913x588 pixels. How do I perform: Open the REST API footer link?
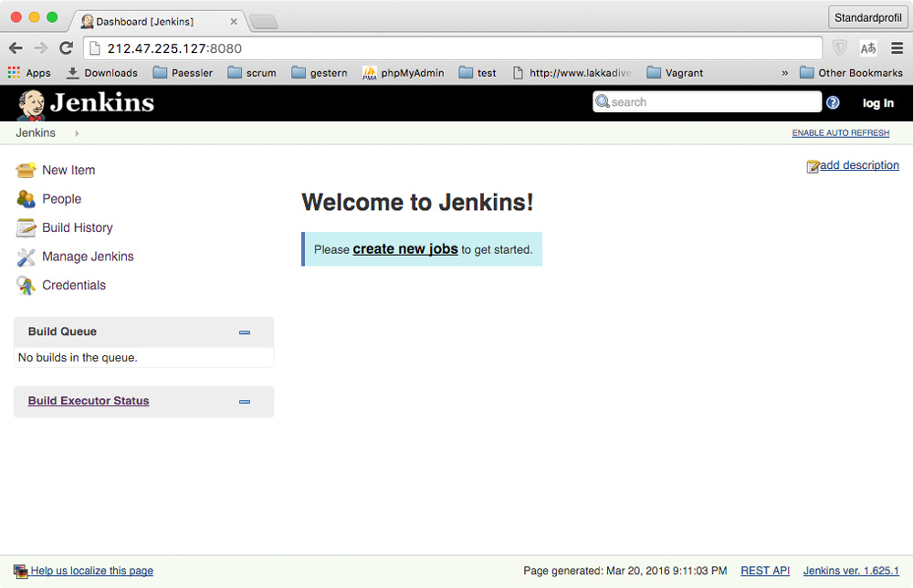tap(765, 571)
